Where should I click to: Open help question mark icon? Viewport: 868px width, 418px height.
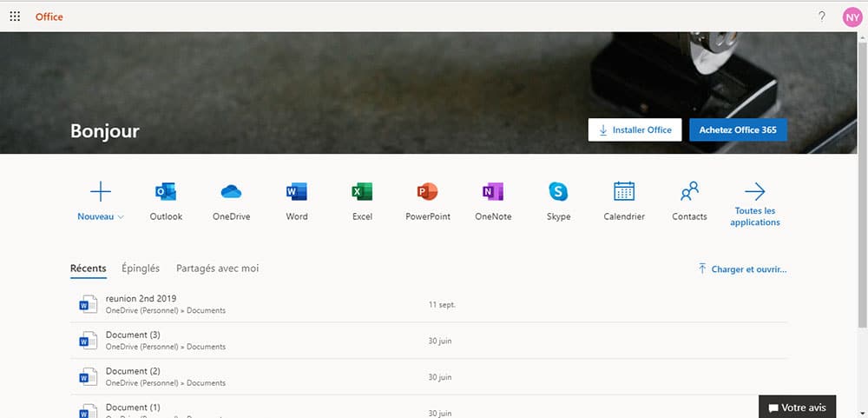821,17
